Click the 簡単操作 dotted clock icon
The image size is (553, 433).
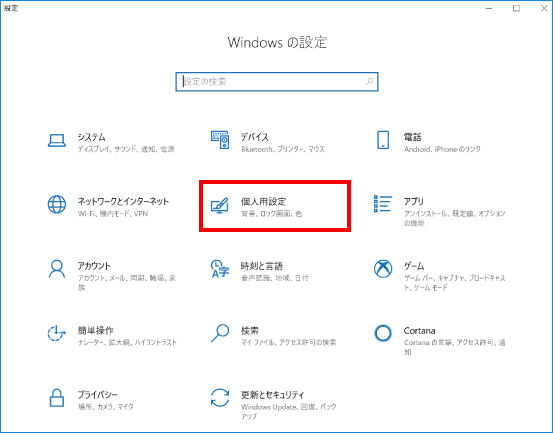click(x=56, y=333)
